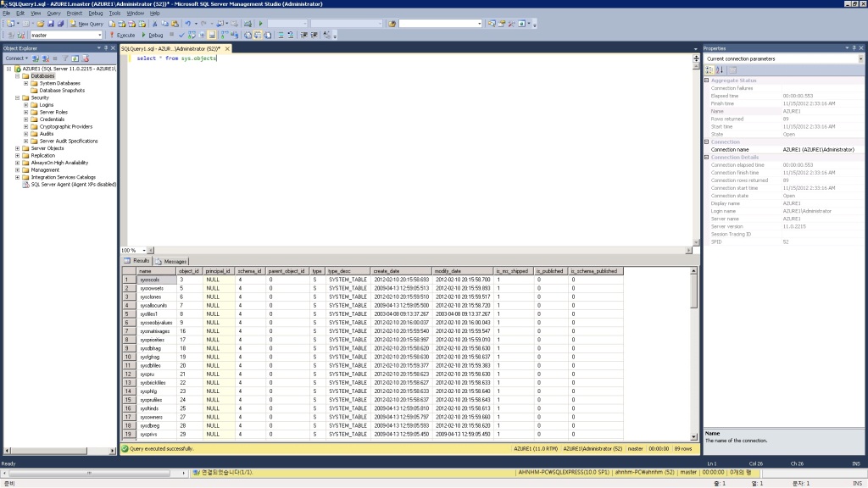Expand the Server Objects node
The image size is (868, 488).
[17, 148]
